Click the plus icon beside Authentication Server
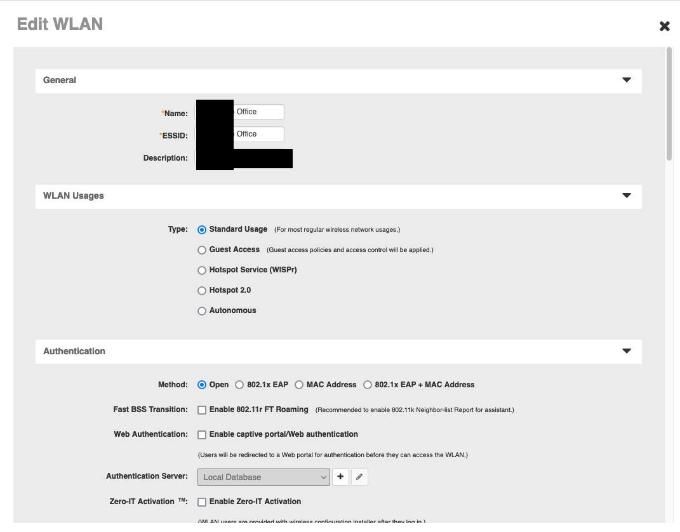The image size is (680, 532). [x=340, y=477]
